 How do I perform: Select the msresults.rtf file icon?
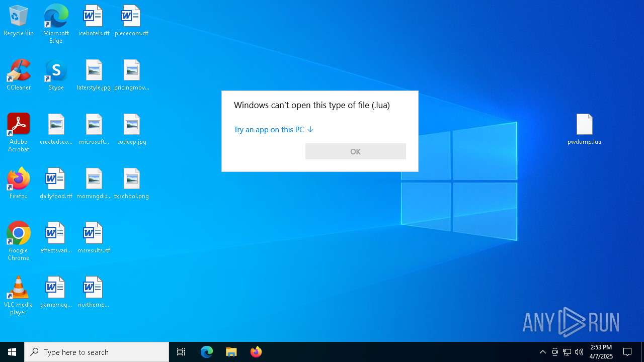[x=94, y=238]
